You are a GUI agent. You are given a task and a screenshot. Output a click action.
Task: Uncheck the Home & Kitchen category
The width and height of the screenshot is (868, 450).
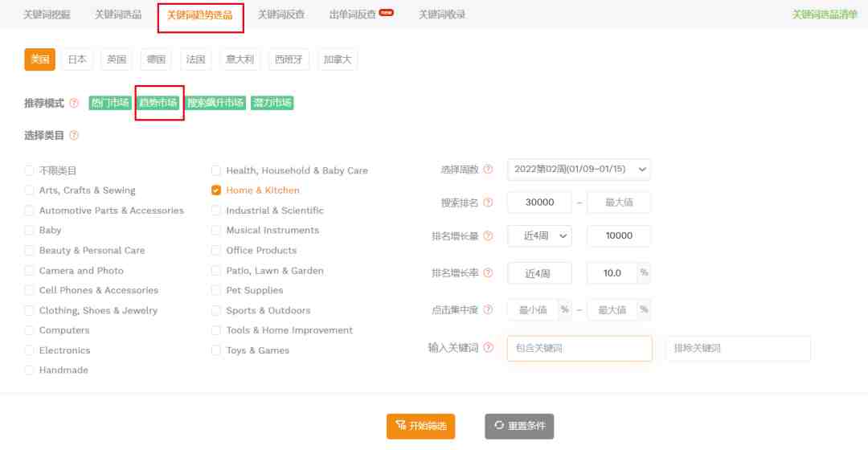point(216,190)
